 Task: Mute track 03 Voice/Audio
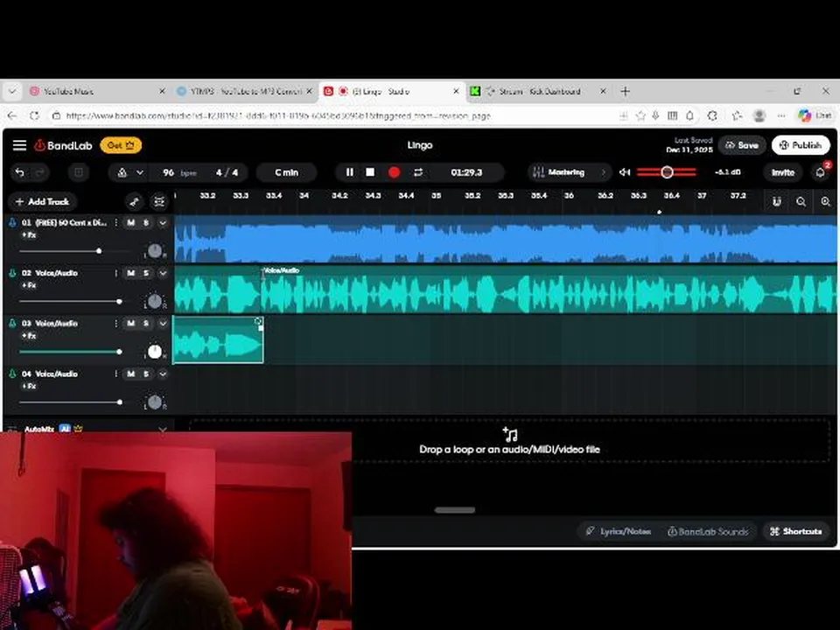pos(130,323)
